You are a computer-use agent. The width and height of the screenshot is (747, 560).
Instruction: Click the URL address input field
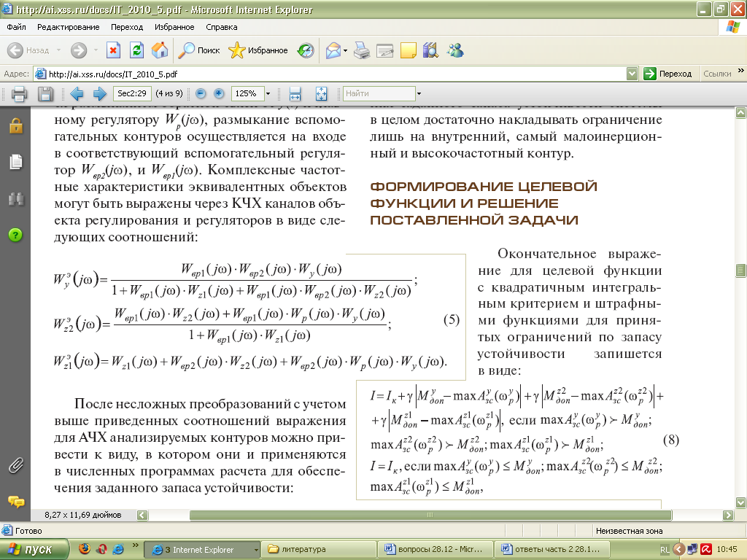[336, 74]
